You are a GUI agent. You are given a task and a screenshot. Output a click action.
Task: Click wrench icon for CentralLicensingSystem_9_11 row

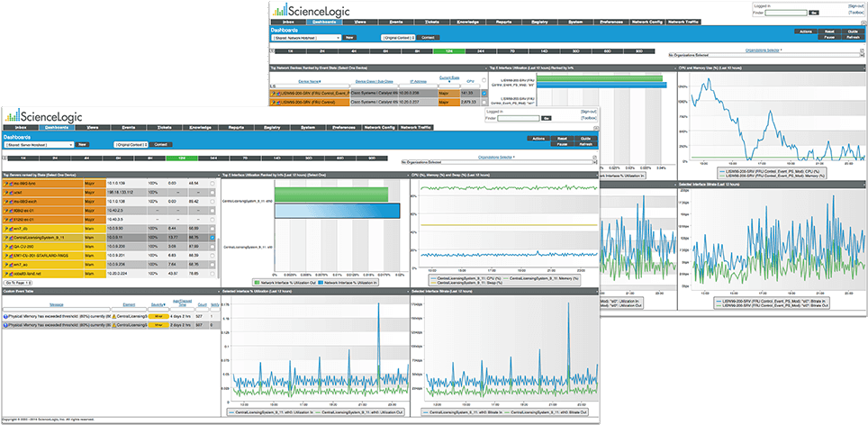coord(6,238)
